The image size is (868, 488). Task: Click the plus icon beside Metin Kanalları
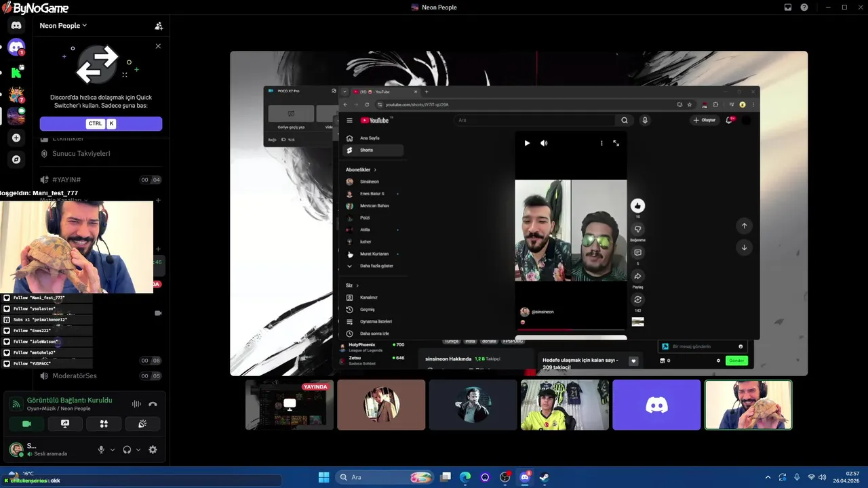point(158,200)
